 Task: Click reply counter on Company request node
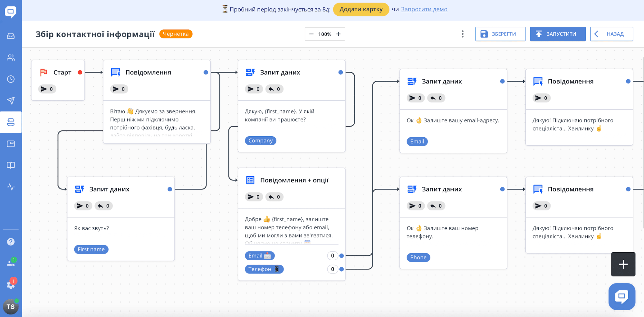(x=274, y=89)
